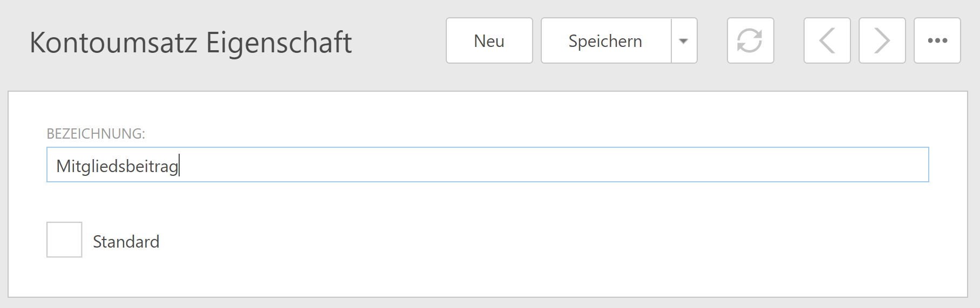Click the Neu button
980x308 pixels.
coord(489,41)
